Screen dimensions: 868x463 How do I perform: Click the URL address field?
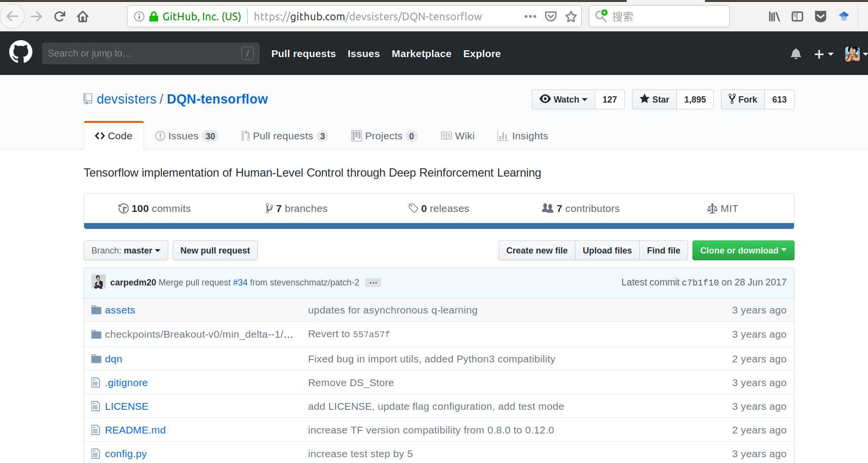(368, 16)
